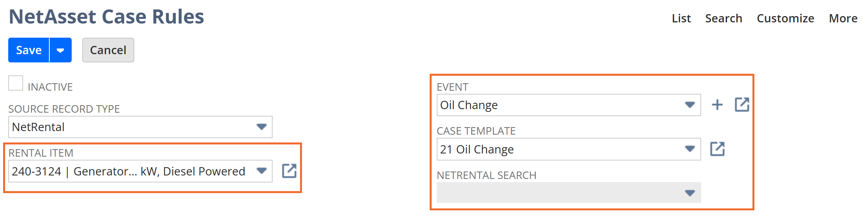Click the Rental Item text field

pyautogui.click(x=129, y=171)
